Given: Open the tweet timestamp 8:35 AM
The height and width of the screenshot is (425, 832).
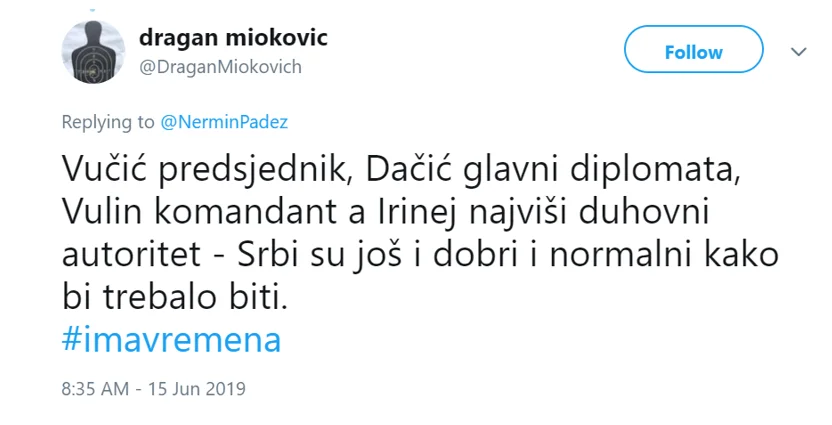Looking at the screenshot, I should tap(95, 389).
